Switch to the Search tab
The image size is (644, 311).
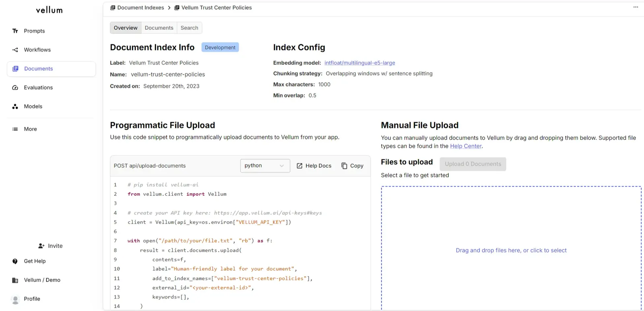pos(189,28)
